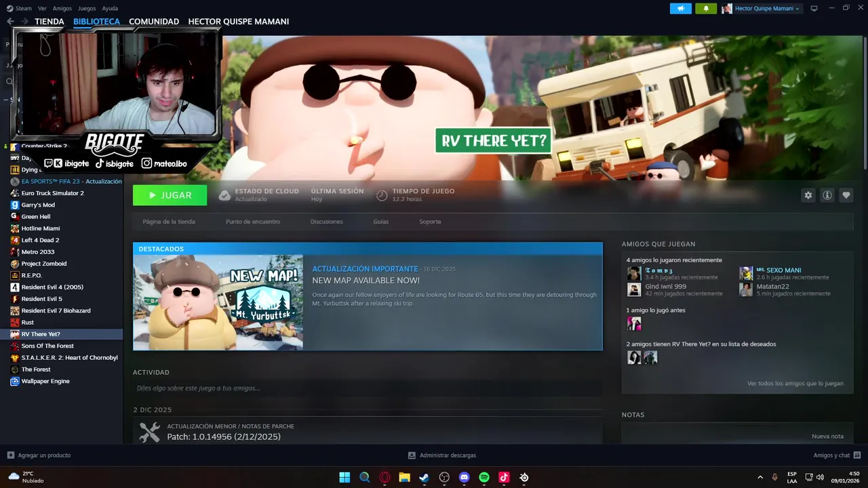Open Soporte link
868x488 pixels.
tap(430, 222)
